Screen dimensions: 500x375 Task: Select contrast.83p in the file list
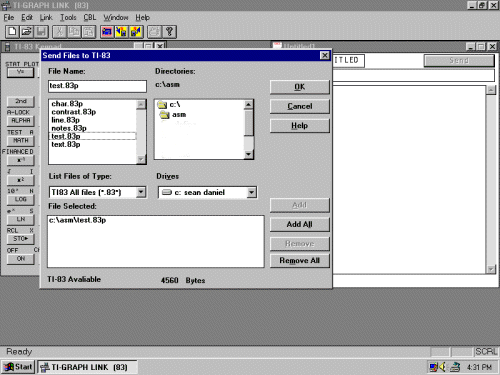(74, 112)
